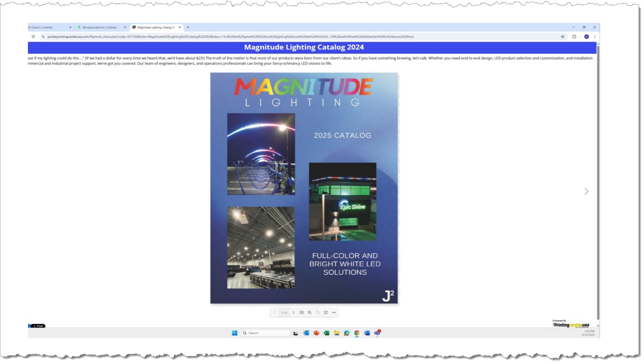This screenshot has width=644, height=364.
Task: Open Microsoft Edge from the taskbar
Action: click(x=347, y=333)
